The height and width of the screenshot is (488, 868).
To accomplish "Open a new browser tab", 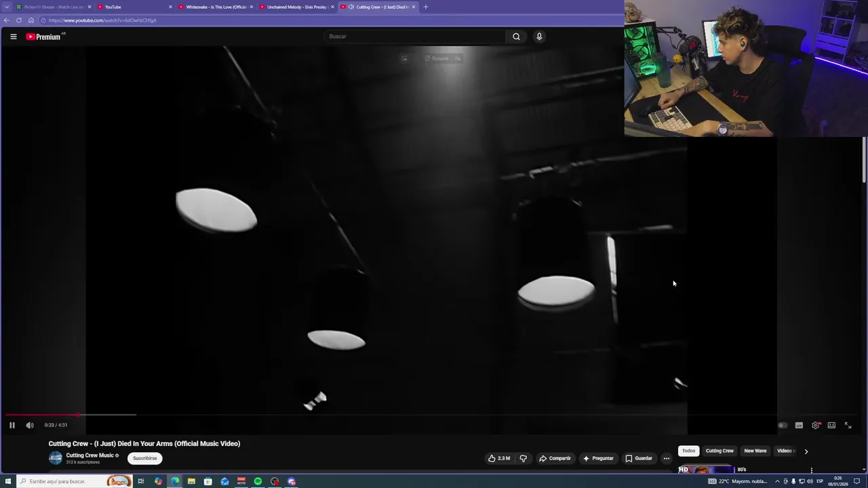I will pyautogui.click(x=426, y=7).
